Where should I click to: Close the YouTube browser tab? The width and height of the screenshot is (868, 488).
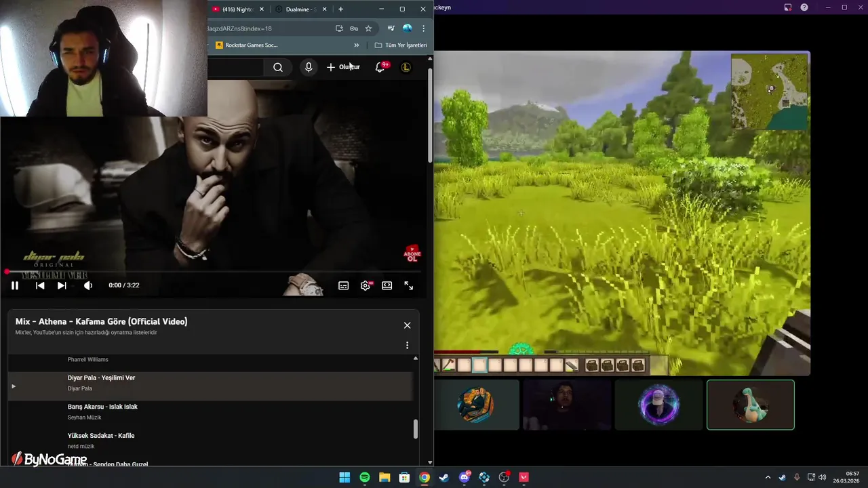click(x=262, y=9)
